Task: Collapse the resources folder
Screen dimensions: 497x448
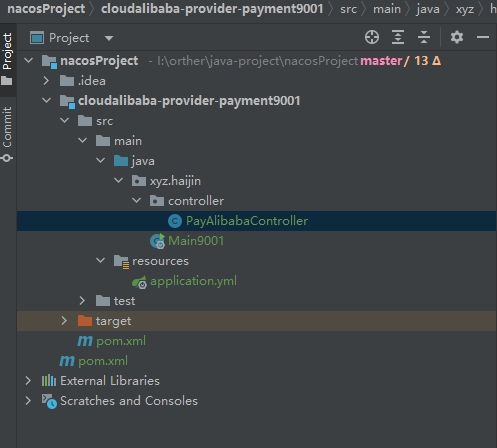Action: pyautogui.click(x=101, y=260)
